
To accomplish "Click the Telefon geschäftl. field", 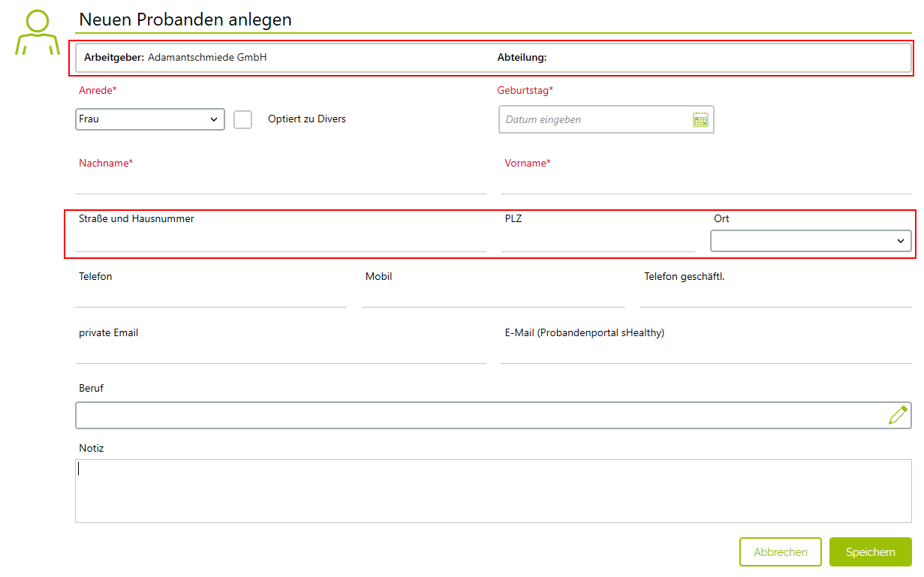I will [x=776, y=297].
